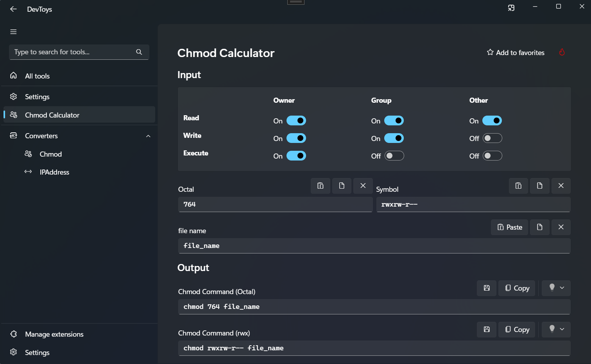The height and width of the screenshot is (364, 591).
Task: Add Chmod Calculator to favorites
Action: pos(516,52)
